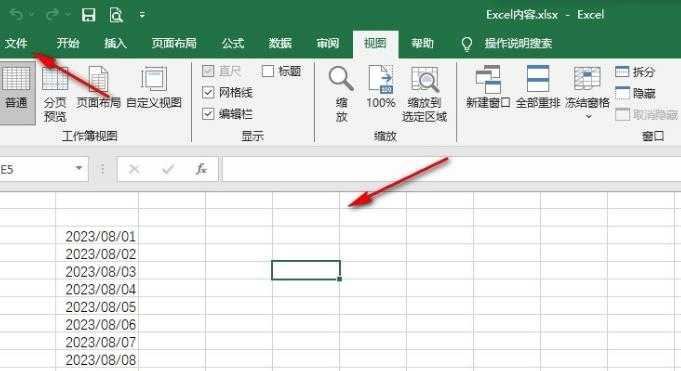
Task: Select the cell containing 2023/08/01
Action: [97, 236]
